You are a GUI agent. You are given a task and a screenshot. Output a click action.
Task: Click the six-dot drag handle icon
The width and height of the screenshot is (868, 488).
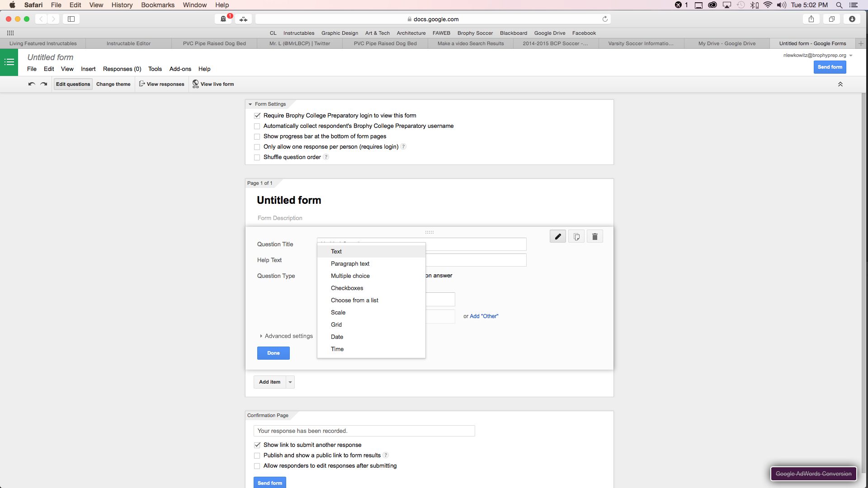point(429,232)
